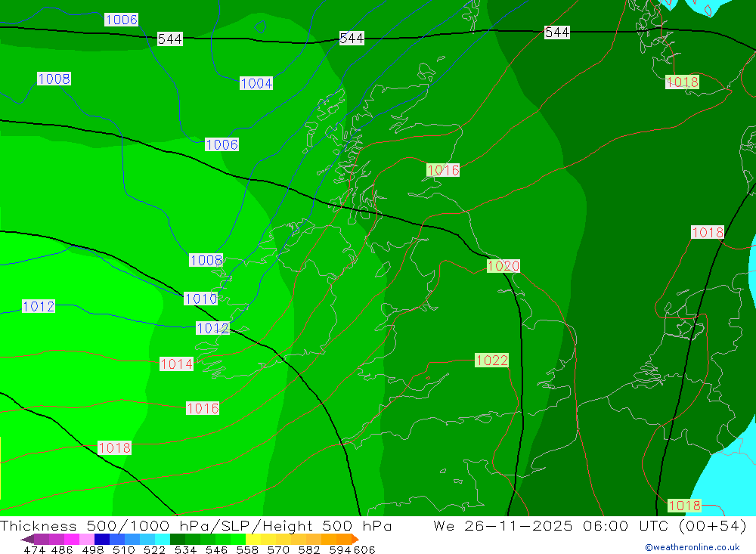Click the blue 1008 label above the 1010 label
This screenshot has width=756, height=554.
click(206, 260)
